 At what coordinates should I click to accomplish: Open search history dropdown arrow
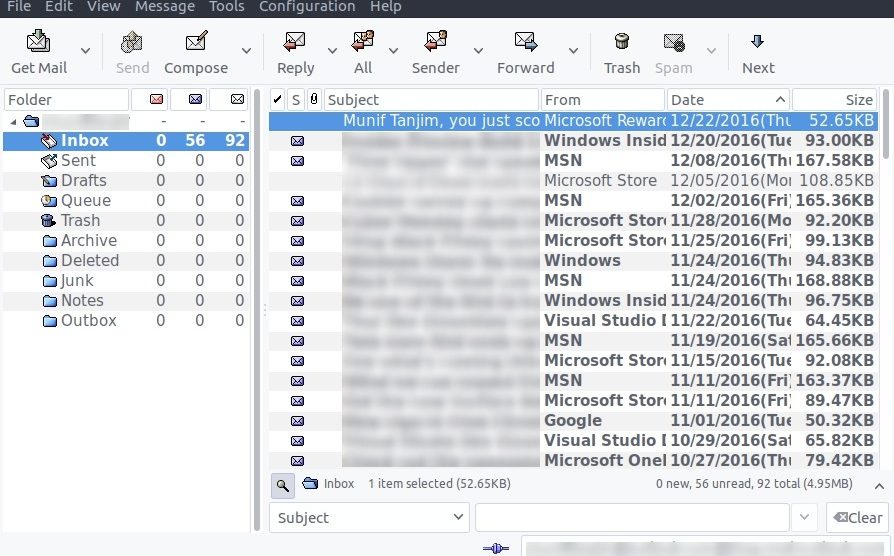click(804, 517)
